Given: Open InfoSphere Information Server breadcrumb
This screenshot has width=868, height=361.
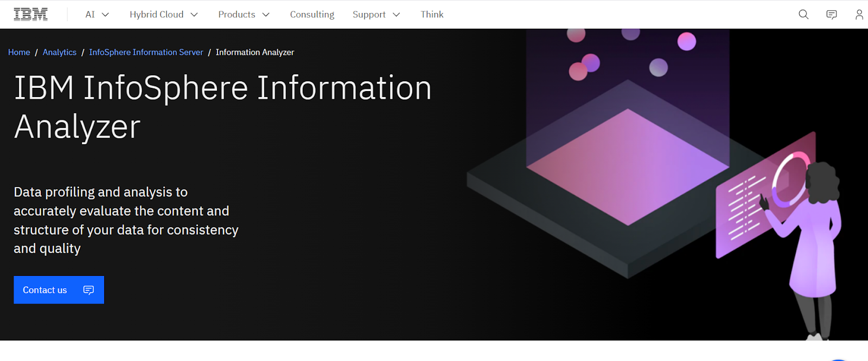Looking at the screenshot, I should coord(146,52).
